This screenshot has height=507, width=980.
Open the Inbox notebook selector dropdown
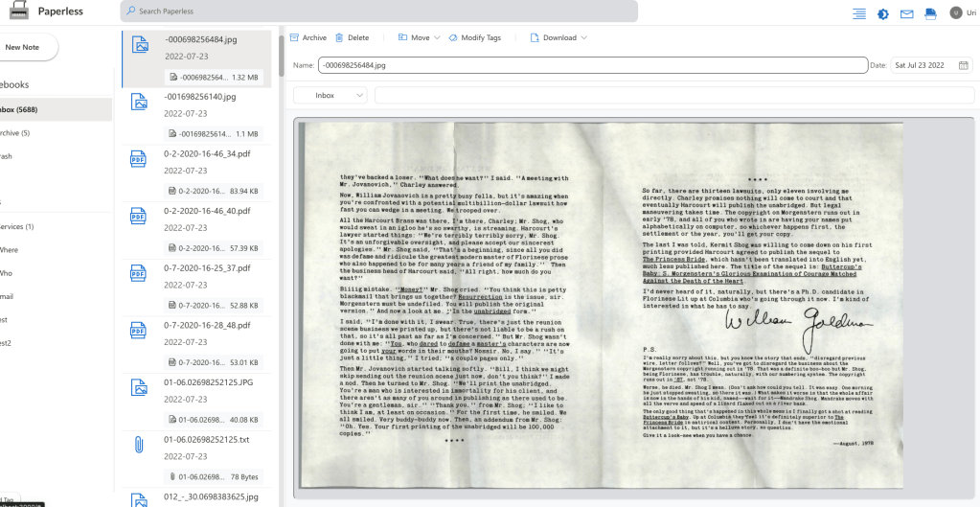point(330,95)
